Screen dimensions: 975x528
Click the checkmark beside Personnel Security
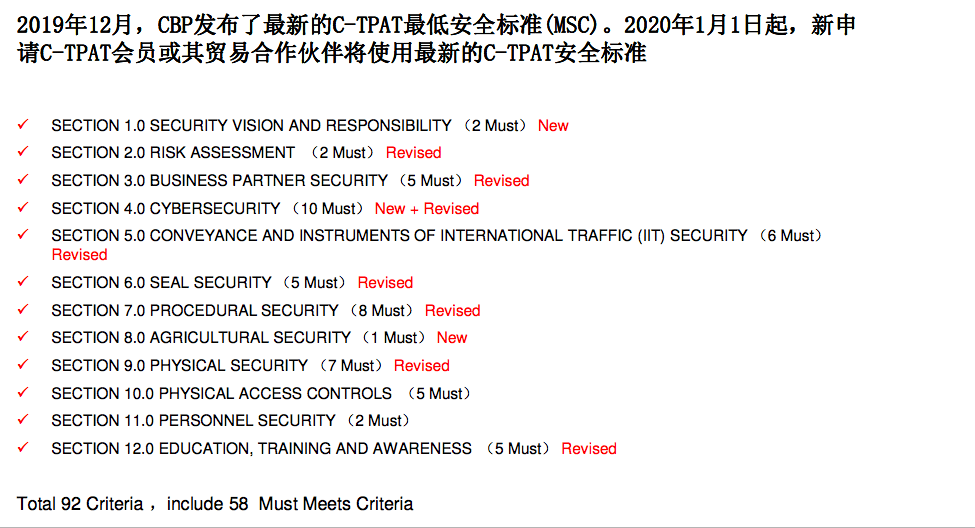coord(23,420)
